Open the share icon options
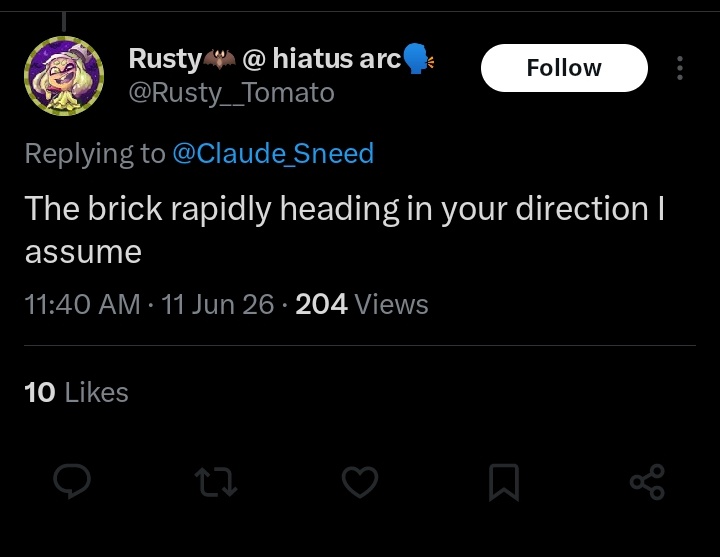This screenshot has width=720, height=557. tap(647, 482)
